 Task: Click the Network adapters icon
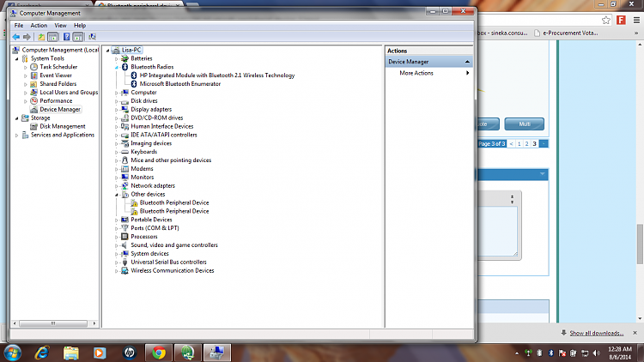[125, 186]
